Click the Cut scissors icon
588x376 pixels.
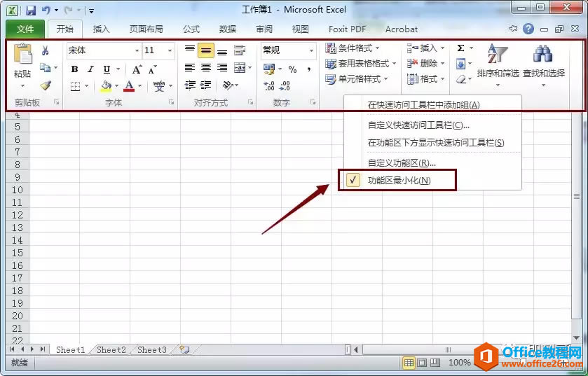46,50
